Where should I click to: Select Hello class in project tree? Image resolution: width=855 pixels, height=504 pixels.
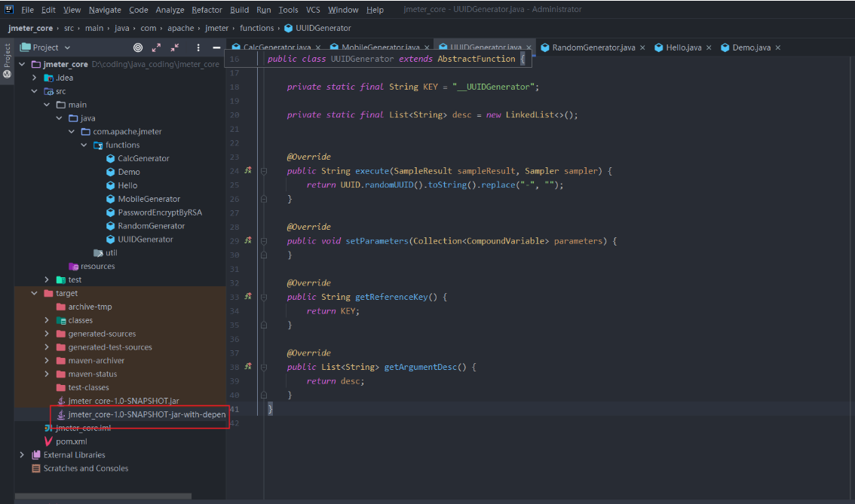coord(127,185)
